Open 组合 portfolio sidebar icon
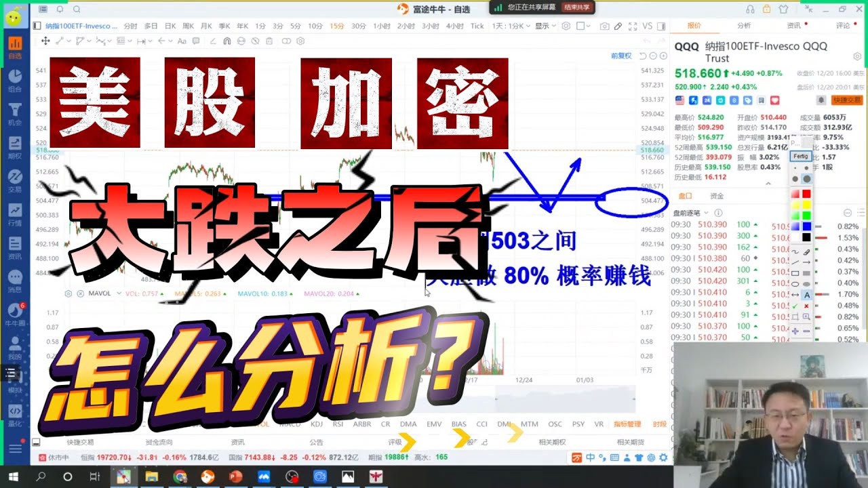868x488 pixels. [x=14, y=80]
